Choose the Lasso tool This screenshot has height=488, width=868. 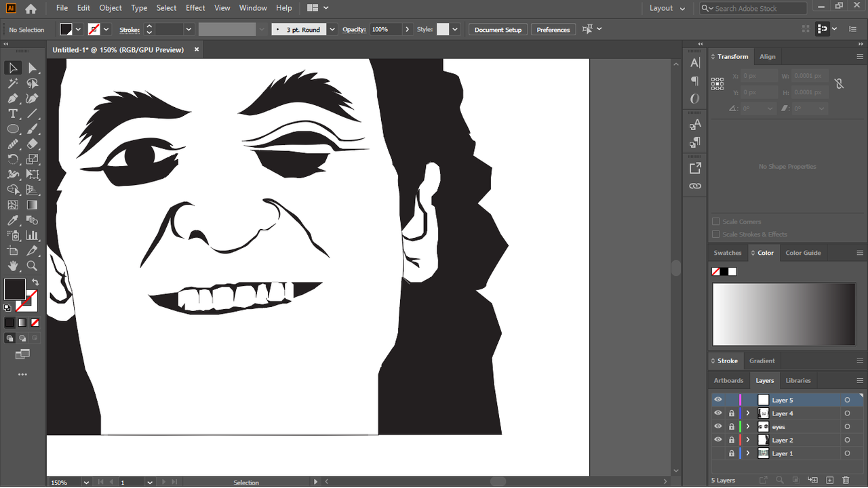(x=32, y=83)
